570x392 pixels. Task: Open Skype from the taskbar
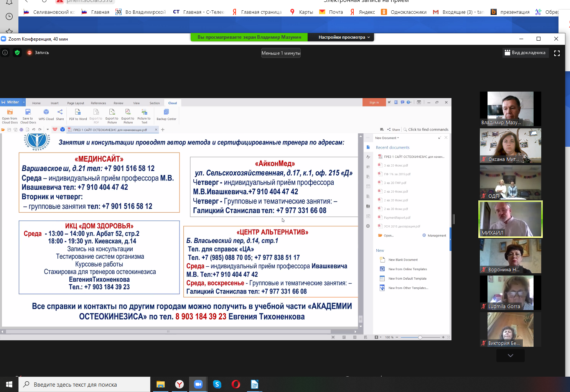click(217, 384)
